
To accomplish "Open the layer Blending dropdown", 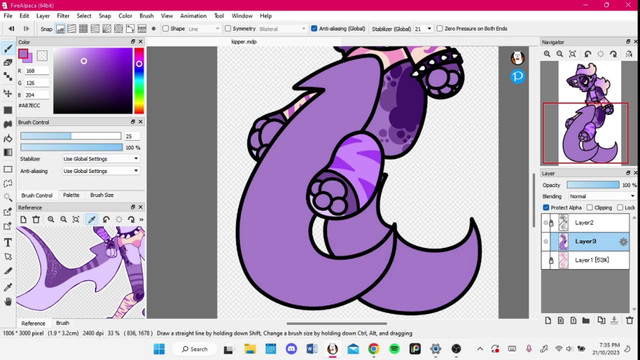I will point(602,196).
